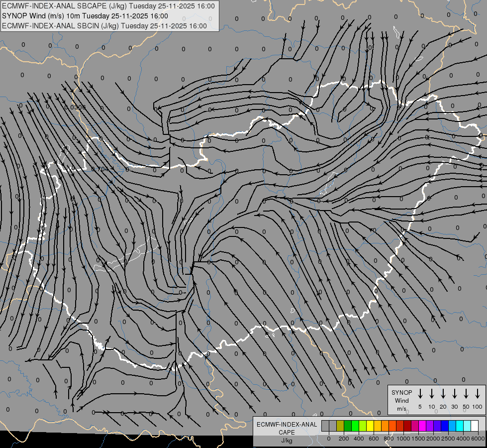Click the 0 tick label on CAPE scale
Screen dimensions: 487x448
pos(329,439)
